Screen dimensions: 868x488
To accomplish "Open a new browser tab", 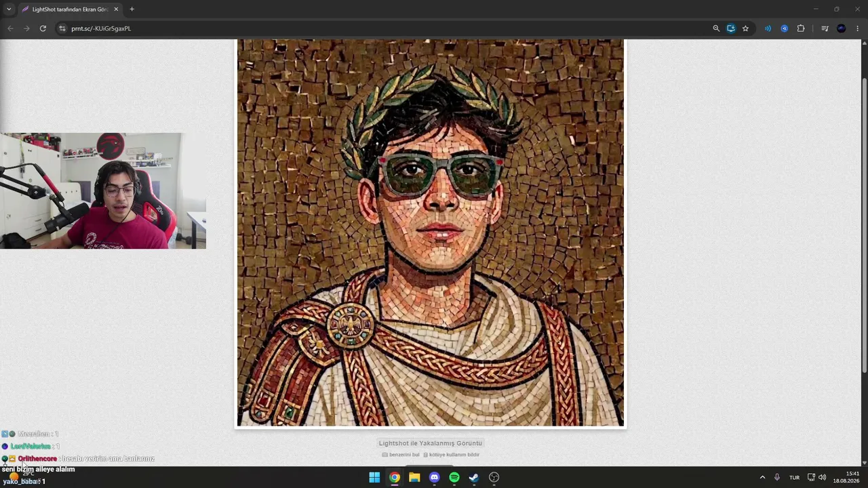I will (x=132, y=9).
